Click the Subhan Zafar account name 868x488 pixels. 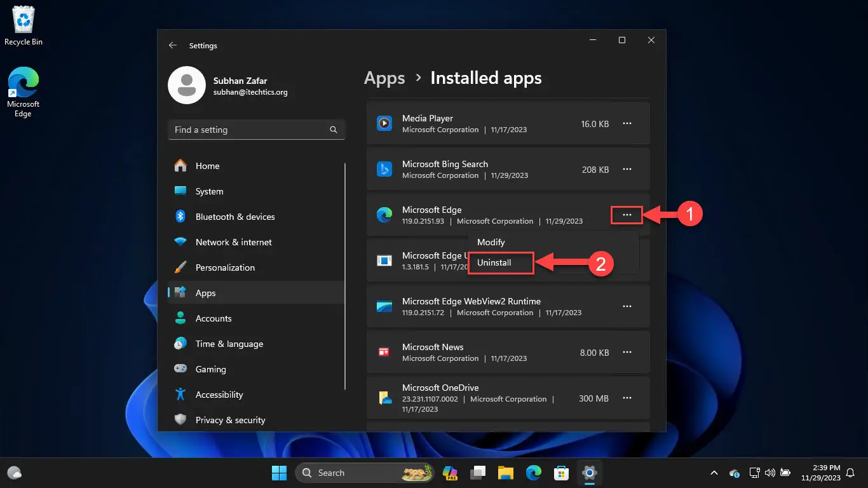[240, 81]
